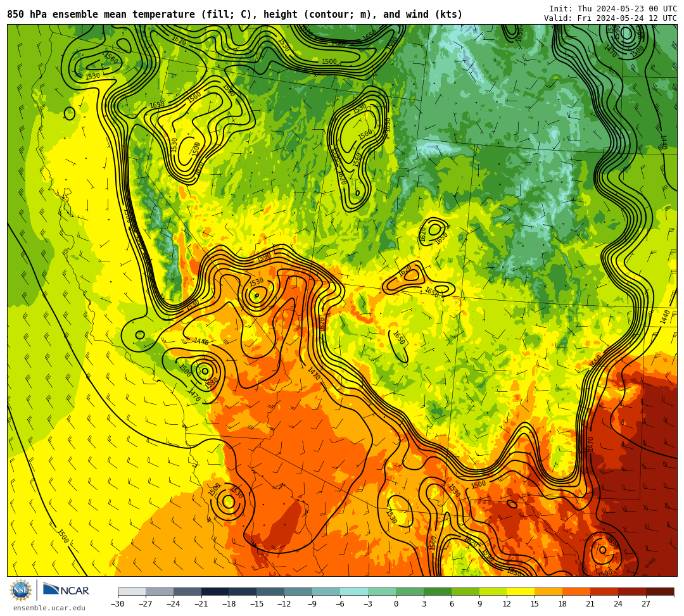Click the -3 colorbar label
The width and height of the screenshot is (684, 616).
tap(368, 604)
